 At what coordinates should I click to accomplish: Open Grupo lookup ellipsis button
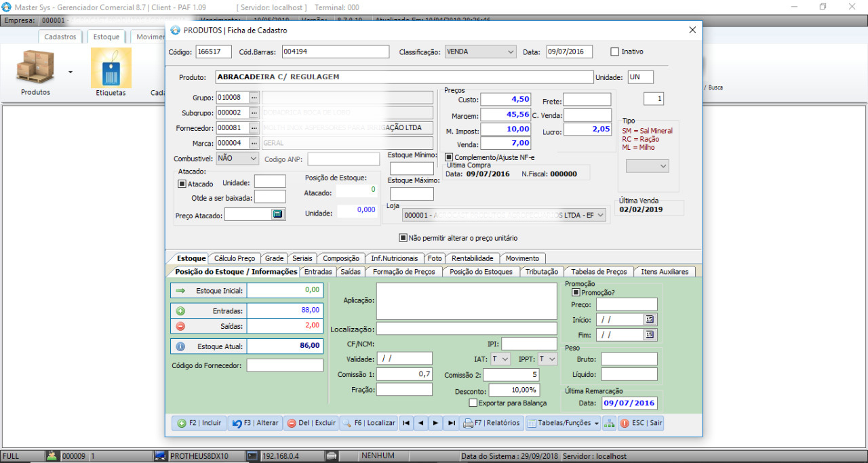coord(254,98)
